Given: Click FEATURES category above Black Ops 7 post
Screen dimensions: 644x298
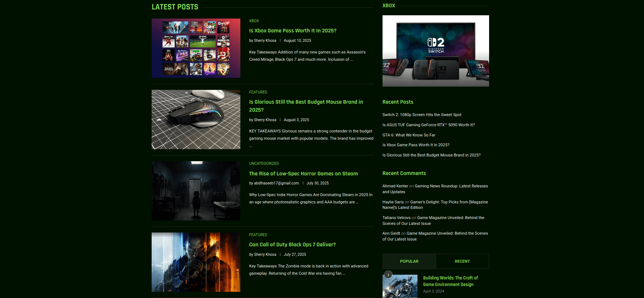Looking at the screenshot, I should [x=258, y=235].
